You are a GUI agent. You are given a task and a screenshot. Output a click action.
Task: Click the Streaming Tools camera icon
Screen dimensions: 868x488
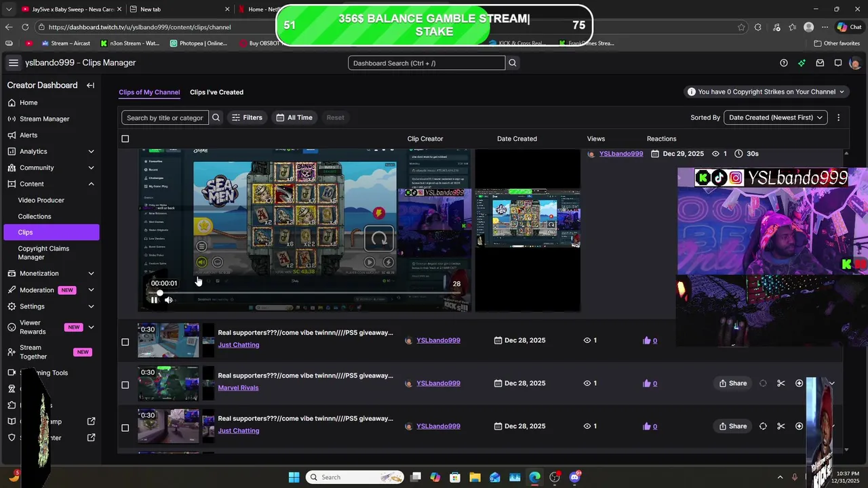(12, 373)
